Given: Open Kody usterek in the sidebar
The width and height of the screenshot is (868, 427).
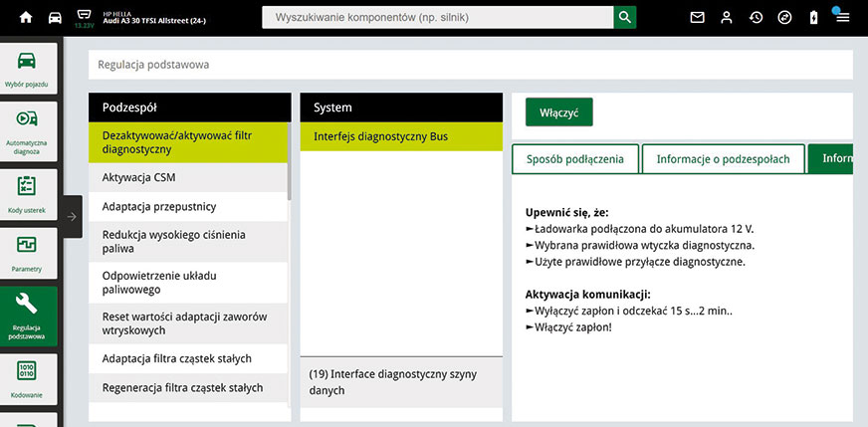Looking at the screenshot, I should click(x=28, y=194).
